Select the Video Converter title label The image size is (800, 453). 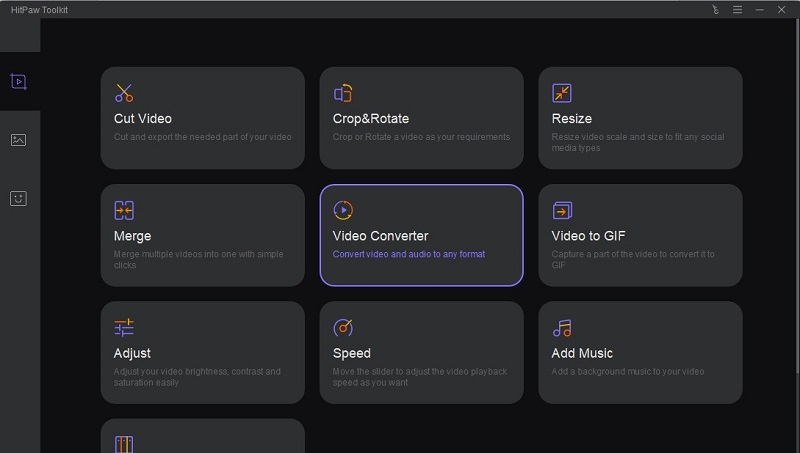pos(380,236)
